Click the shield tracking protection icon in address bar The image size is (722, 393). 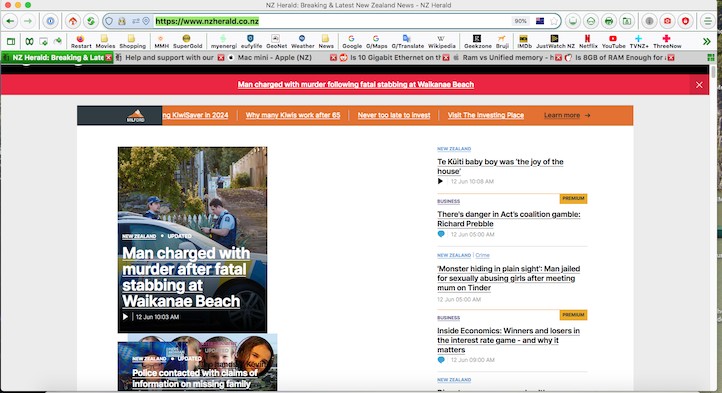click(109, 21)
